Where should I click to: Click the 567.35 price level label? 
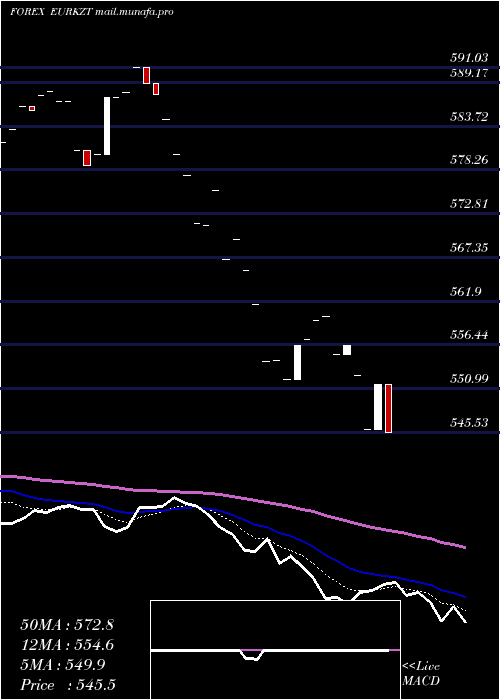click(x=469, y=248)
